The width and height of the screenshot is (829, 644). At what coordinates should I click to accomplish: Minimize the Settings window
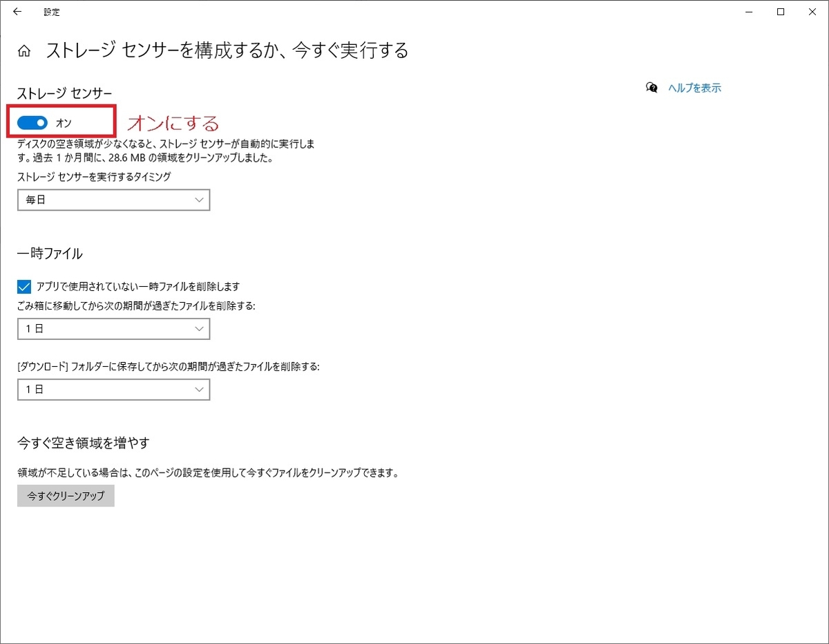(749, 12)
